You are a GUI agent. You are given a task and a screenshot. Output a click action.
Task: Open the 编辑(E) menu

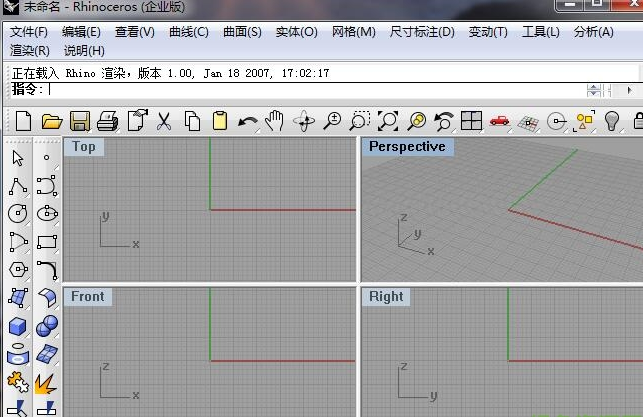(x=81, y=32)
